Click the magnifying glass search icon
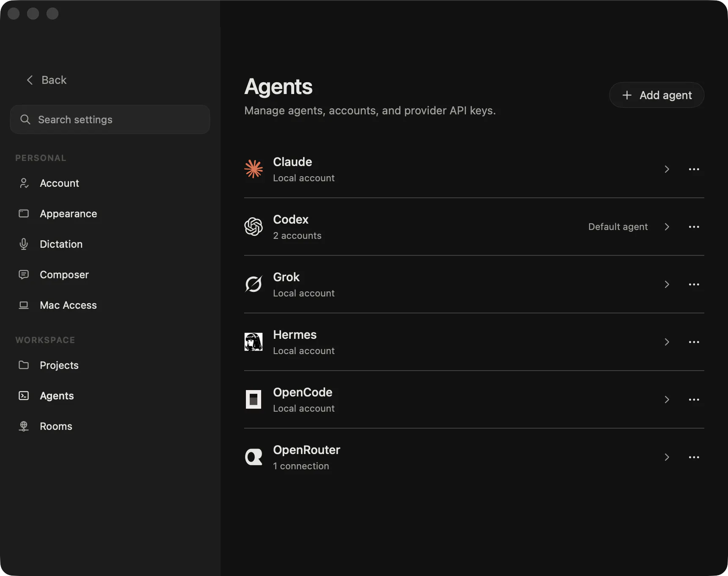The width and height of the screenshot is (728, 576). tap(25, 119)
